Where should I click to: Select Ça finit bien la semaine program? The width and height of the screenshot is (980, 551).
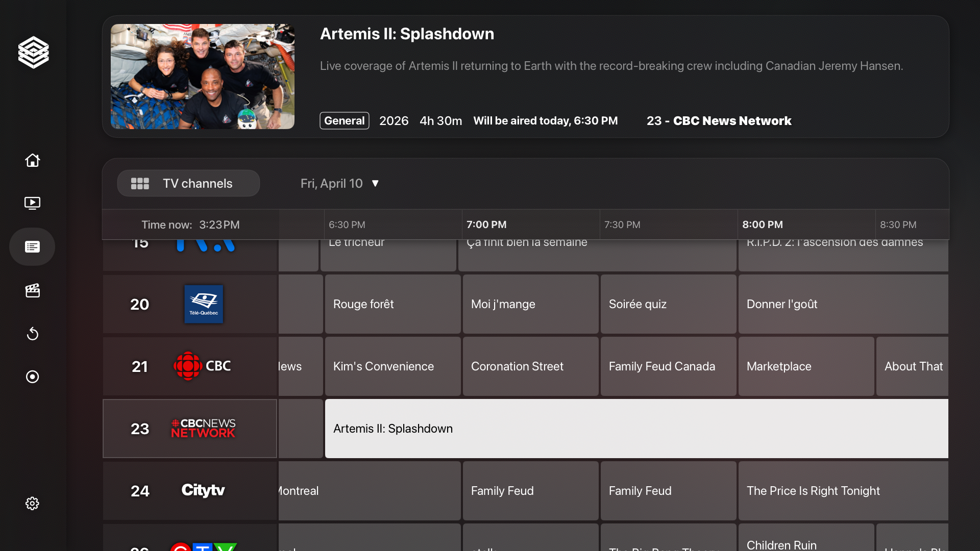pos(597,255)
